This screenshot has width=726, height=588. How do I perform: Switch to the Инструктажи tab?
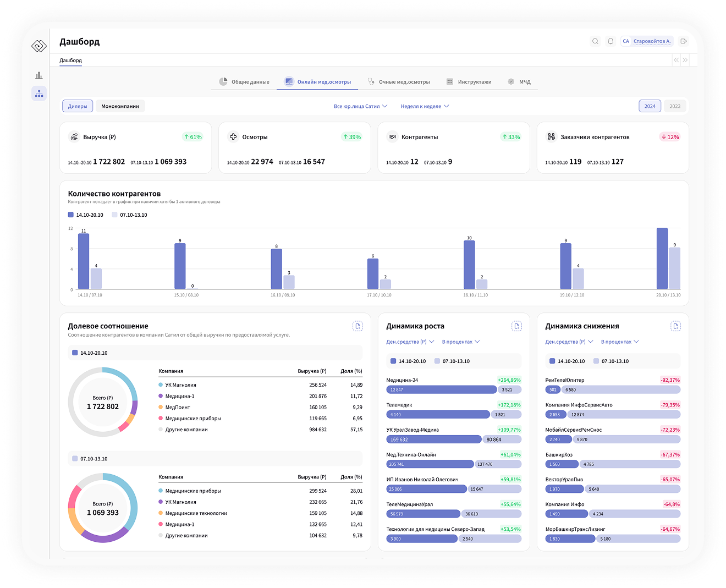469,82
